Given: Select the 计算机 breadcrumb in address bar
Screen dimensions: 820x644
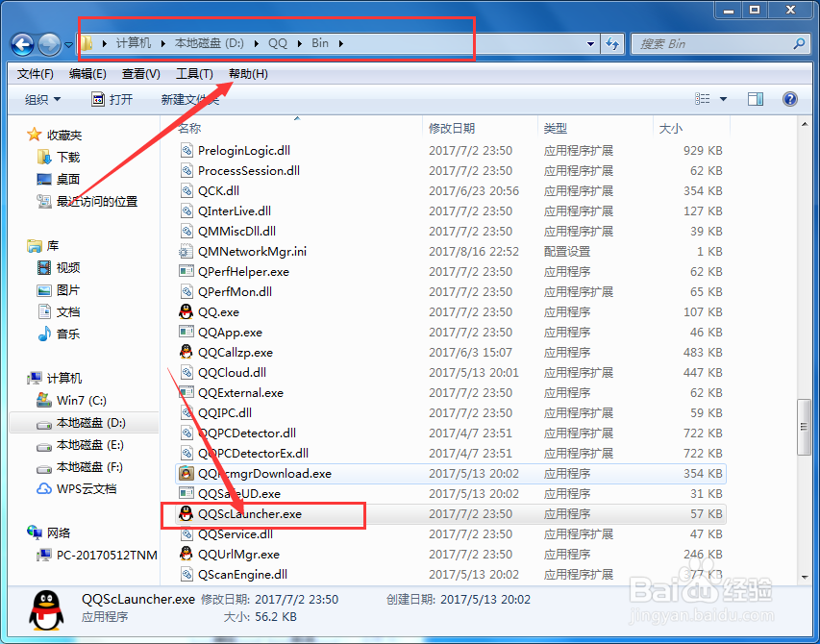Looking at the screenshot, I should click(134, 43).
